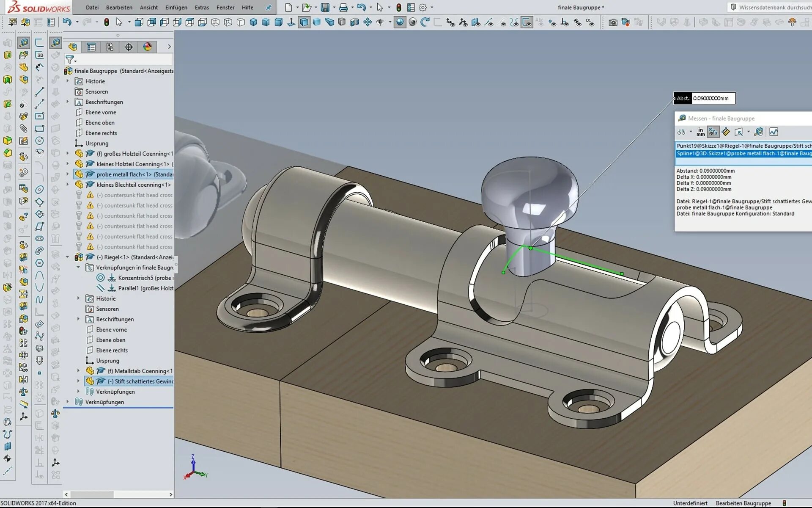Switch to the DisplayManager color-ball tab

tap(147, 47)
